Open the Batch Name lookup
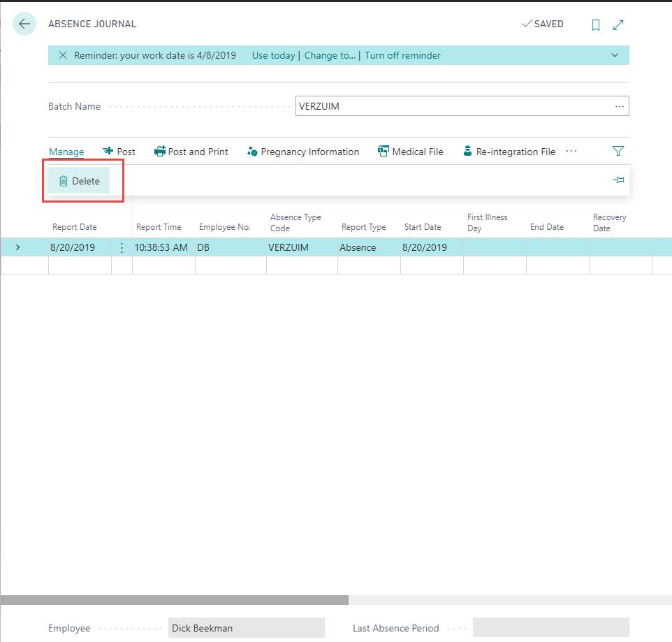The image size is (672, 642). [x=619, y=105]
